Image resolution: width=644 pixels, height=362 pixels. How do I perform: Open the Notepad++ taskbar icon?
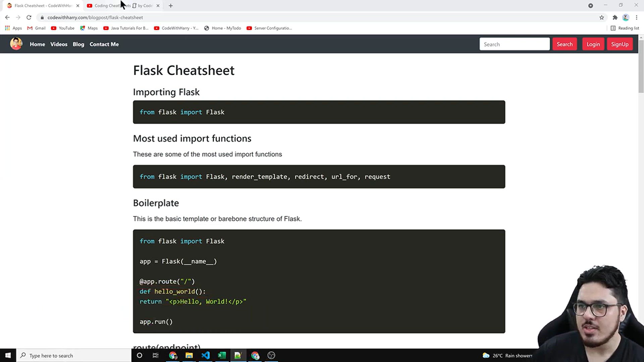click(x=238, y=355)
